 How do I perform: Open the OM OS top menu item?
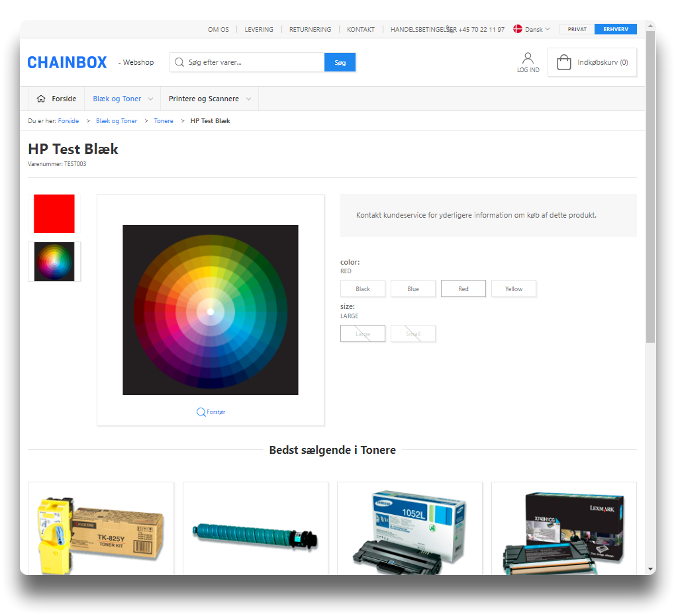[218, 29]
